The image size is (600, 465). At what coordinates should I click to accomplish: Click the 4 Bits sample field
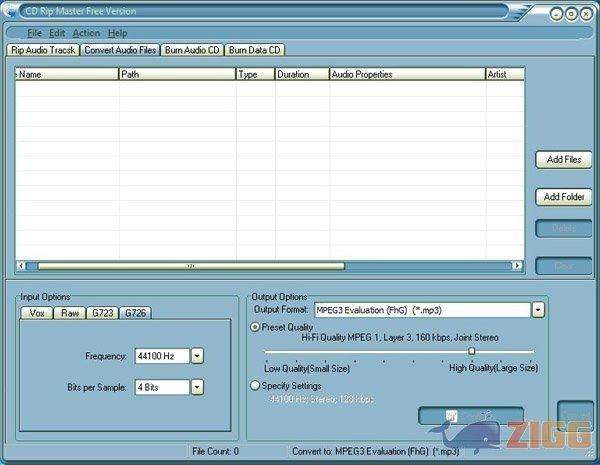click(x=162, y=387)
